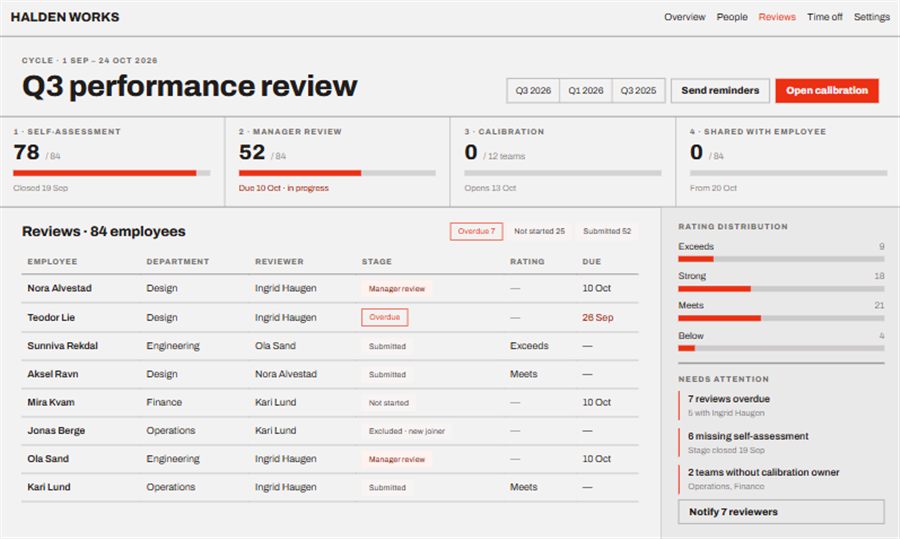The height and width of the screenshot is (539, 900).
Task: Open Settings from top navigation
Action: click(x=871, y=17)
